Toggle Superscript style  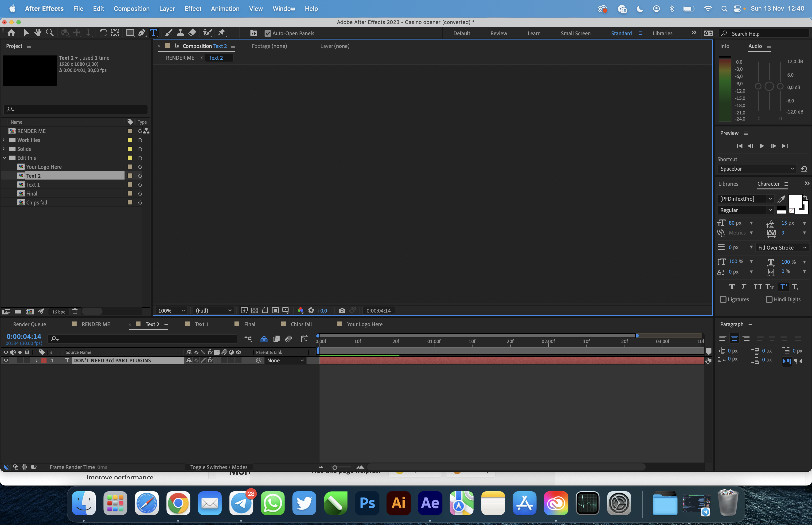click(783, 287)
